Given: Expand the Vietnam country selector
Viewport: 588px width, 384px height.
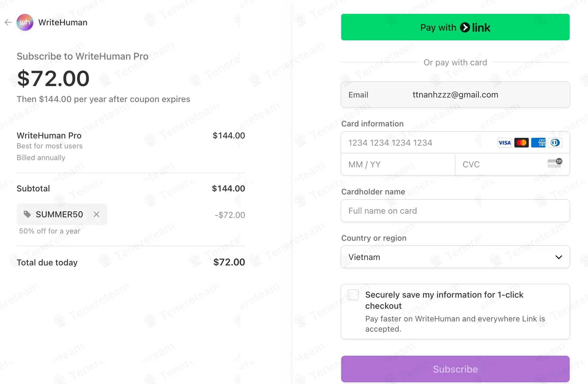Looking at the screenshot, I should 455,257.
